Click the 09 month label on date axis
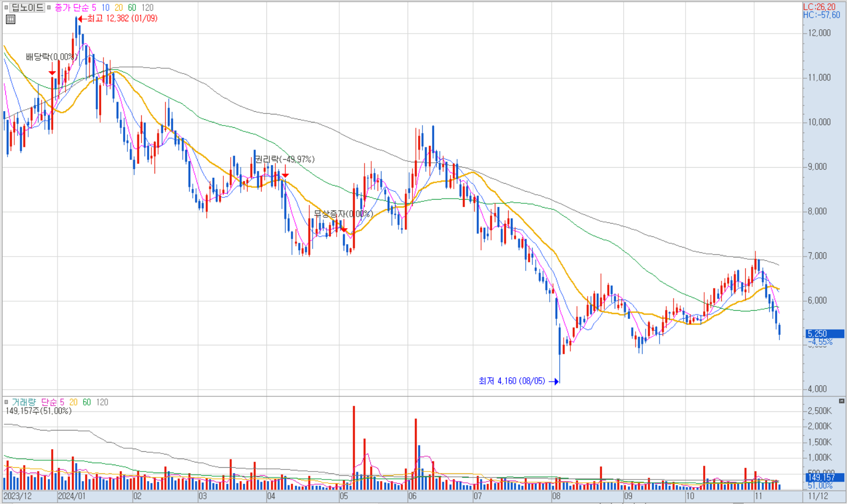The height and width of the screenshot is (504, 847). (x=629, y=497)
